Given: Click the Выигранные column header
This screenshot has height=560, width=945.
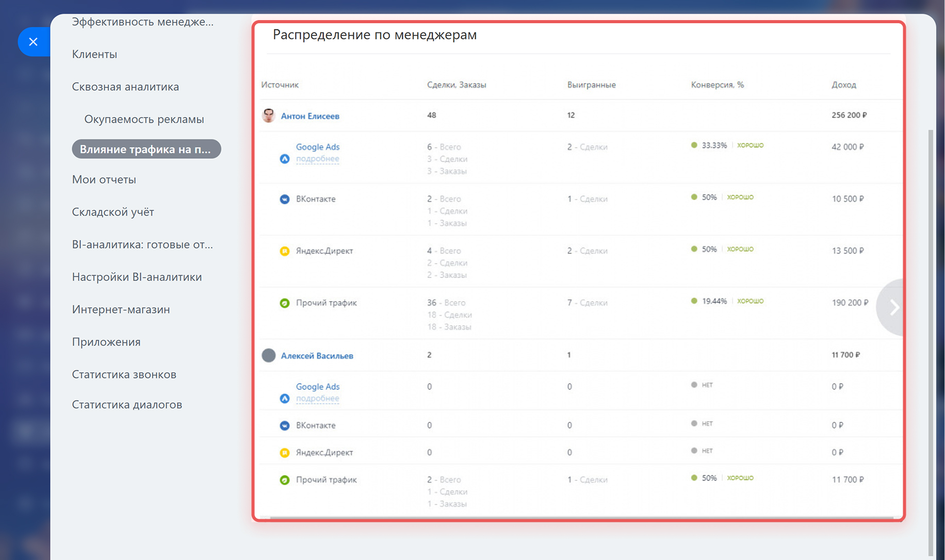Looking at the screenshot, I should 592,85.
